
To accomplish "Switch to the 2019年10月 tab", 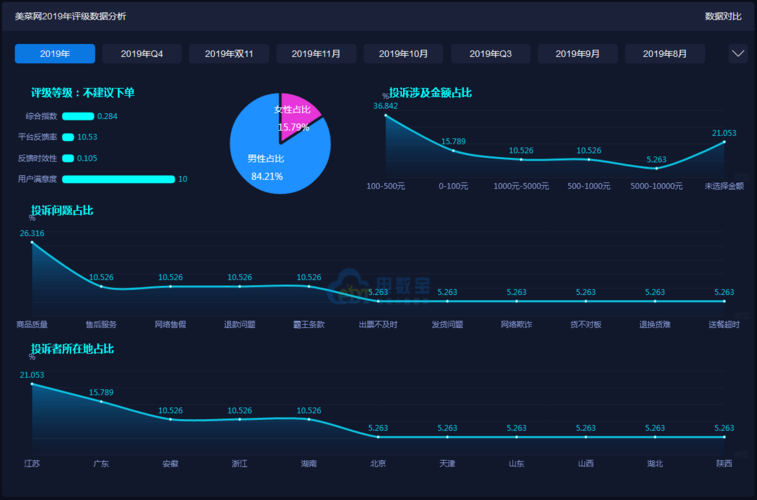I will click(x=403, y=54).
